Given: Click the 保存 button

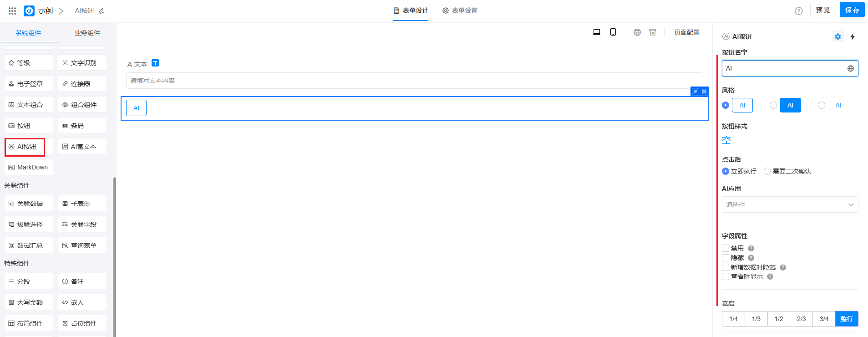Looking at the screenshot, I should coord(852,10).
